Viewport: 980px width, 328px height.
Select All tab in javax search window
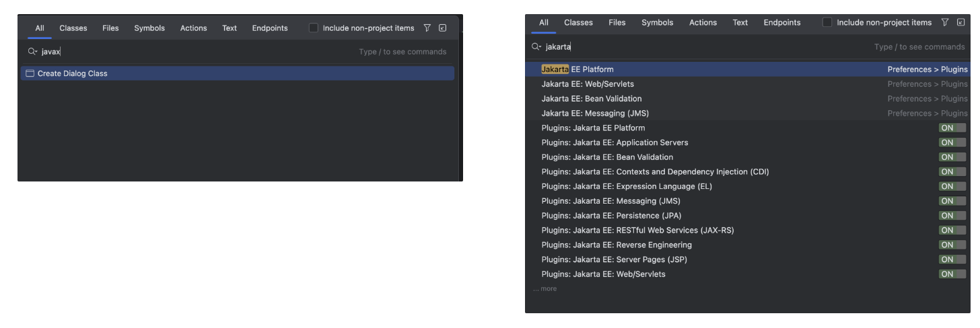pyautogui.click(x=40, y=28)
